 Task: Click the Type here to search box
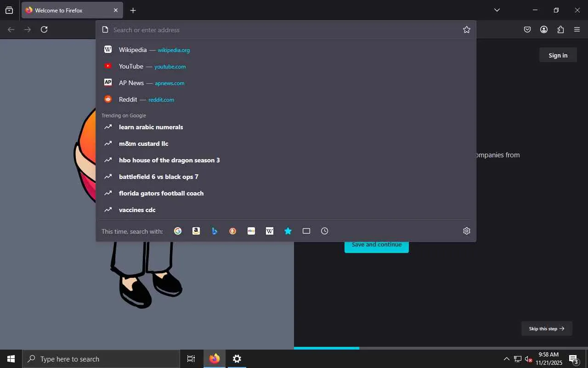(x=101, y=359)
